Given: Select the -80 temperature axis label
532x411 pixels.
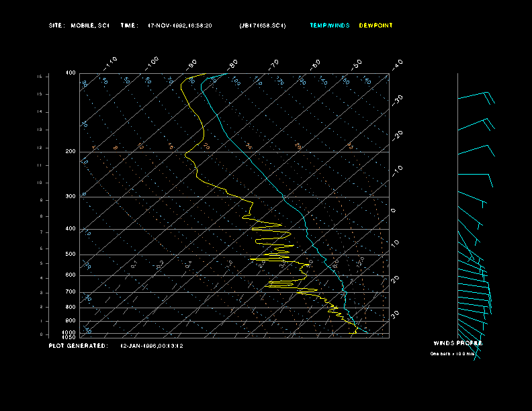Looking at the screenshot, I should [x=232, y=64].
